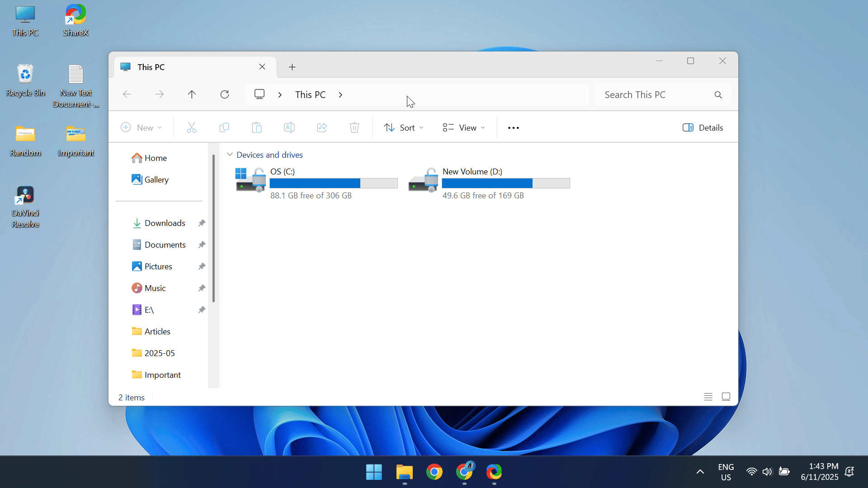
Task: Unpin Downloads via its pin icon
Action: point(202,223)
